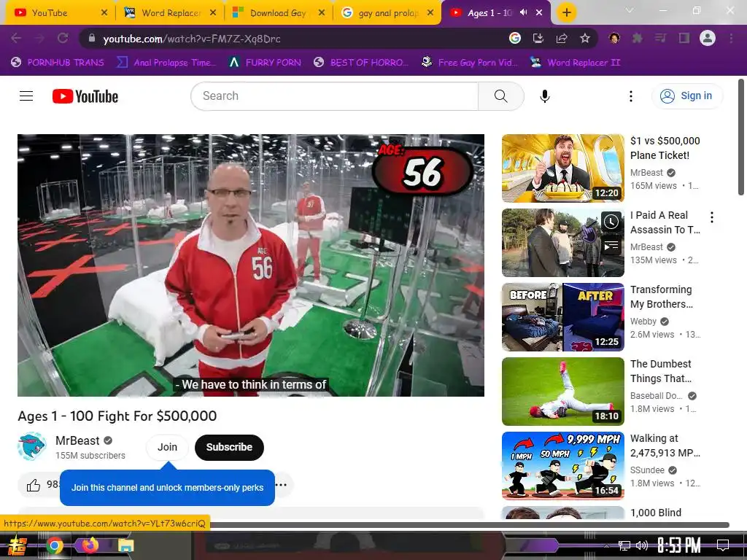This screenshot has height=560, width=747.
Task: Click the video title text
Action: tap(117, 416)
